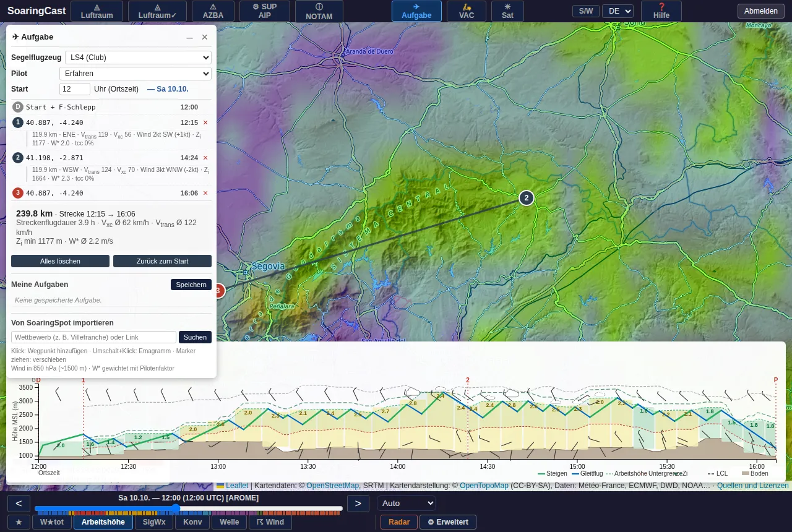Click Suchen import button
This screenshot has width=792, height=532.
click(x=195, y=337)
